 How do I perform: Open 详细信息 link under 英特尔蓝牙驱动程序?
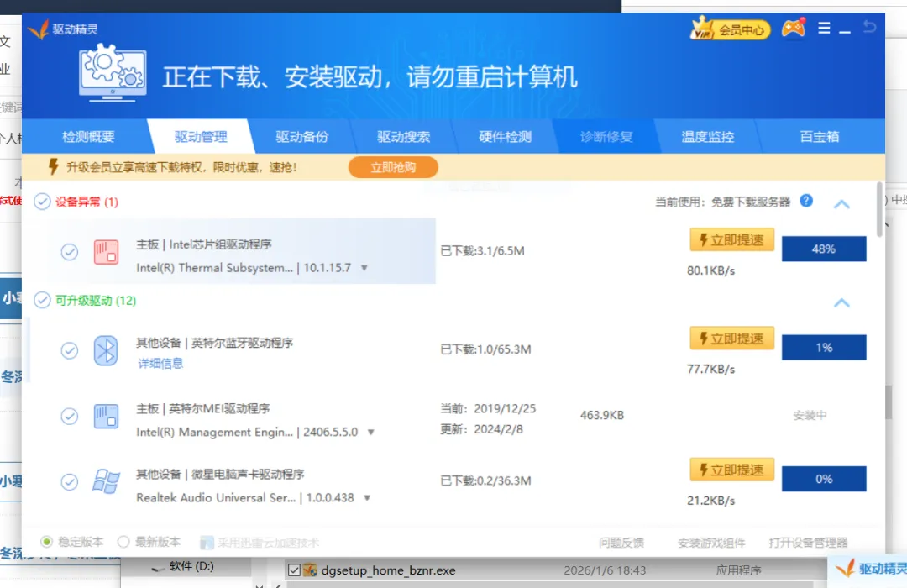[x=160, y=364]
